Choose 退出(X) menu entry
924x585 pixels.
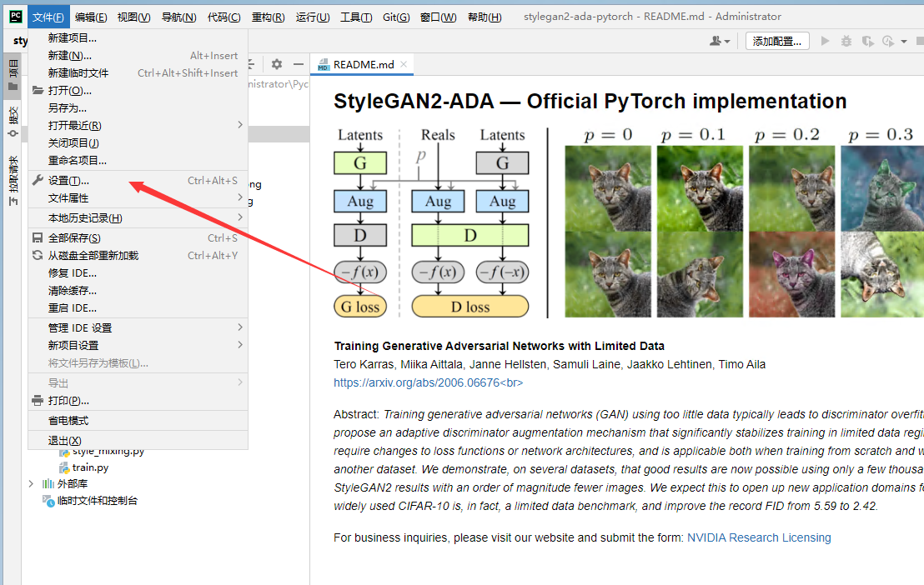click(138, 440)
